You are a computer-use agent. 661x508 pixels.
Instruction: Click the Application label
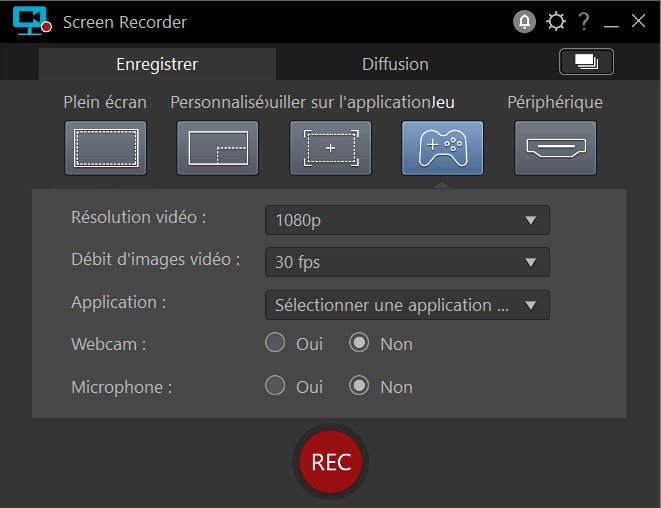click(x=118, y=303)
